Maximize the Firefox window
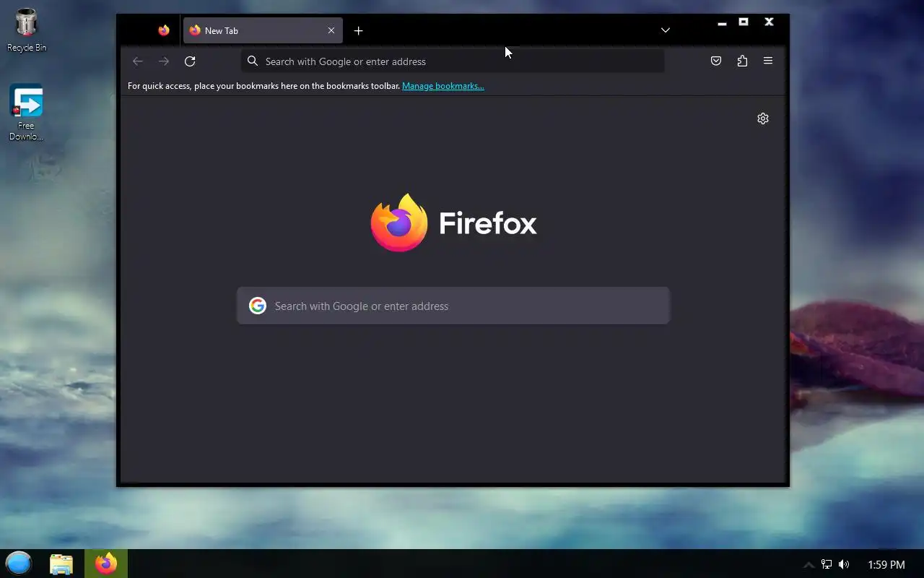924x578 pixels. coord(744,22)
